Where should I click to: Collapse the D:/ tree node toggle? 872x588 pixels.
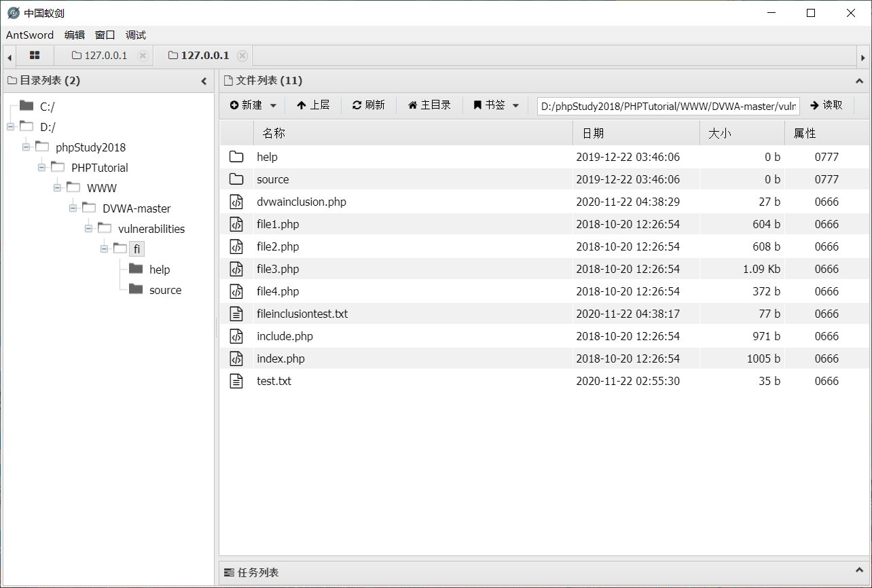click(10, 127)
